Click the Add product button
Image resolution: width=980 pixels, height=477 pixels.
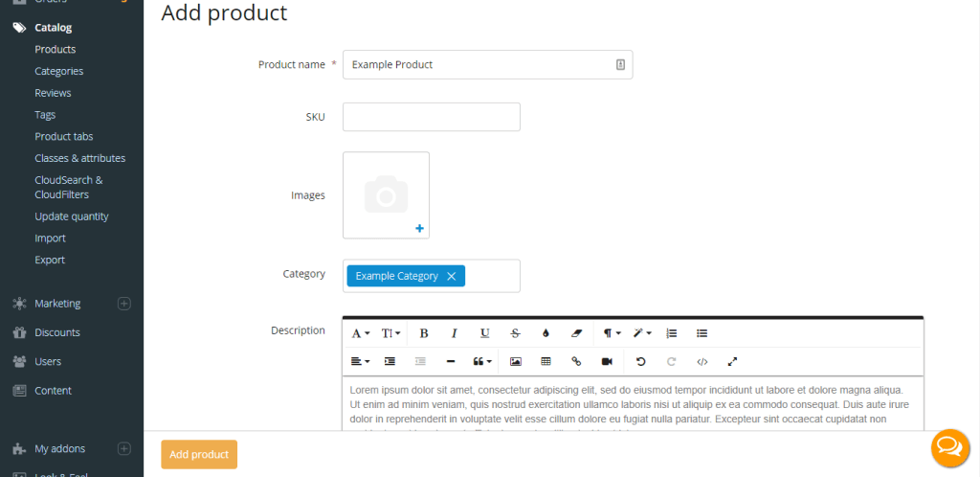199,455
